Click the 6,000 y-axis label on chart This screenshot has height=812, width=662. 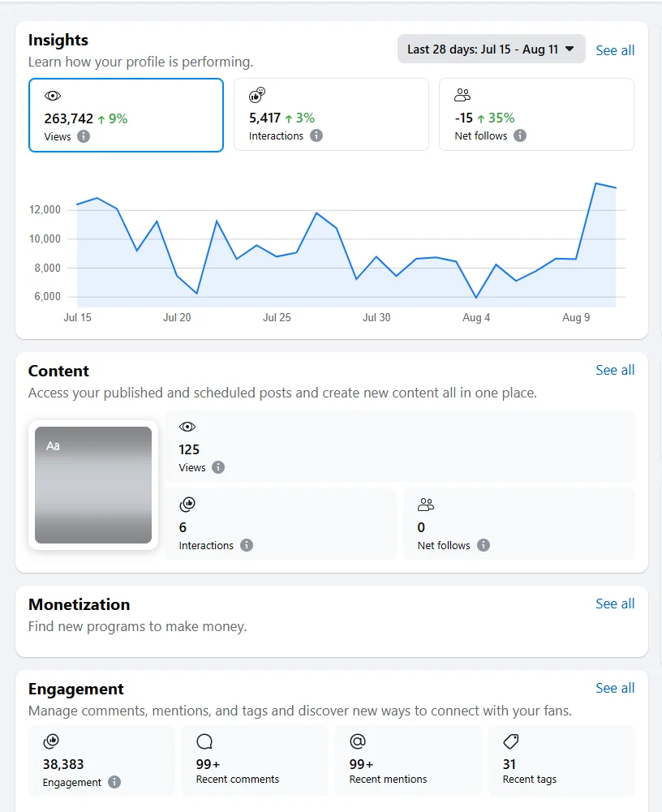(48, 296)
